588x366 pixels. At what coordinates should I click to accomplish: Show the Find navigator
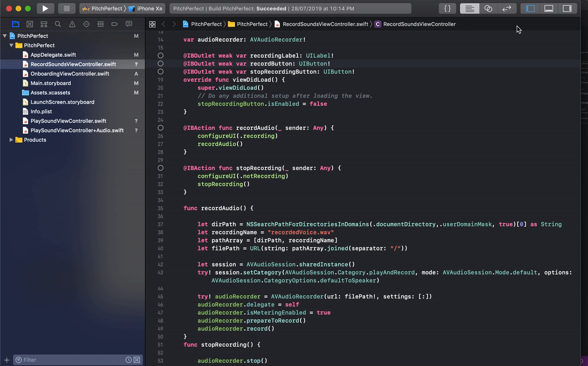click(58, 24)
